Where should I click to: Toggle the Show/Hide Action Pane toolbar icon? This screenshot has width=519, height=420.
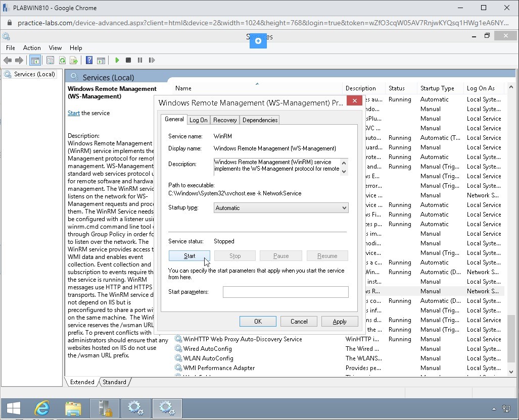[101, 60]
